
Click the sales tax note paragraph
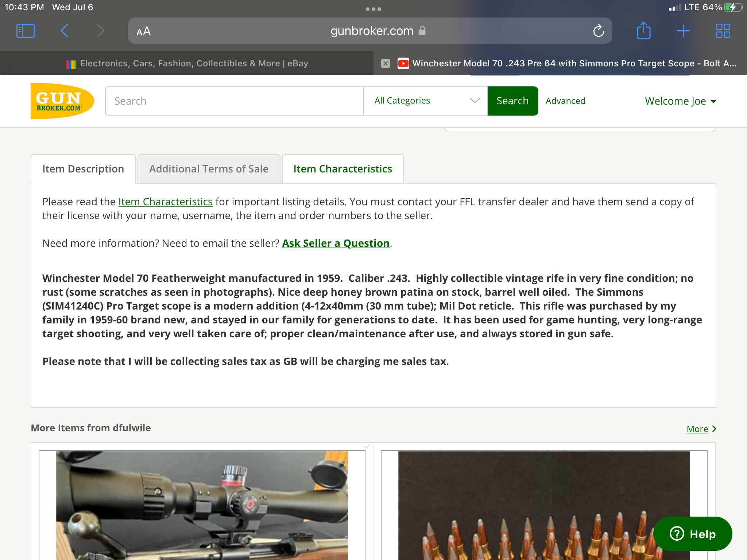click(x=245, y=361)
